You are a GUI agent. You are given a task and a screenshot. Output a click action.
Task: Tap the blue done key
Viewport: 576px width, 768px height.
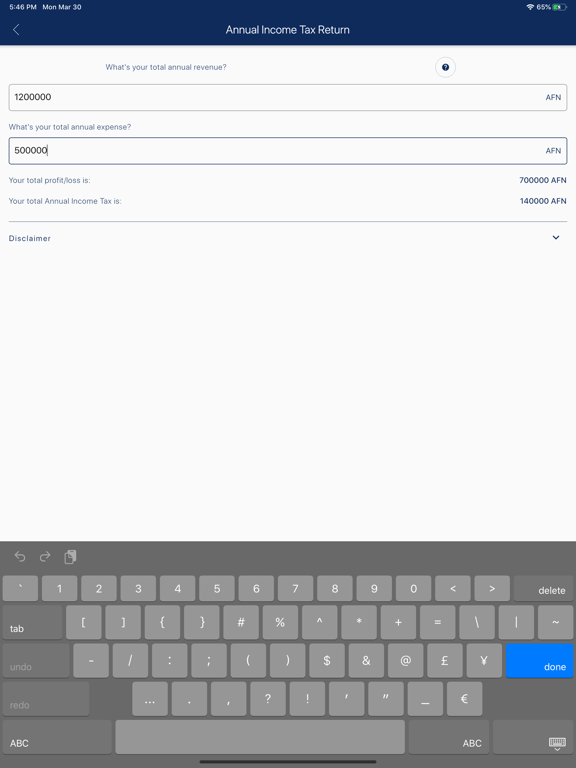pyautogui.click(x=539, y=661)
